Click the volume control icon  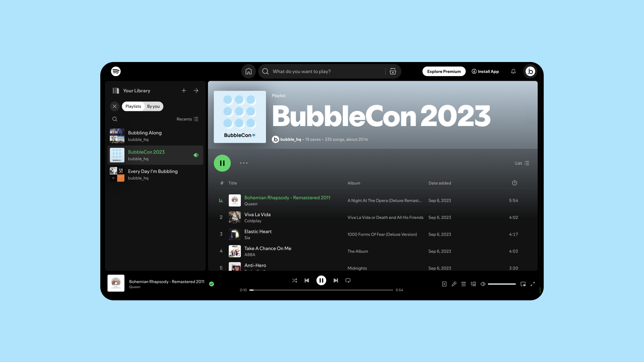(x=483, y=284)
